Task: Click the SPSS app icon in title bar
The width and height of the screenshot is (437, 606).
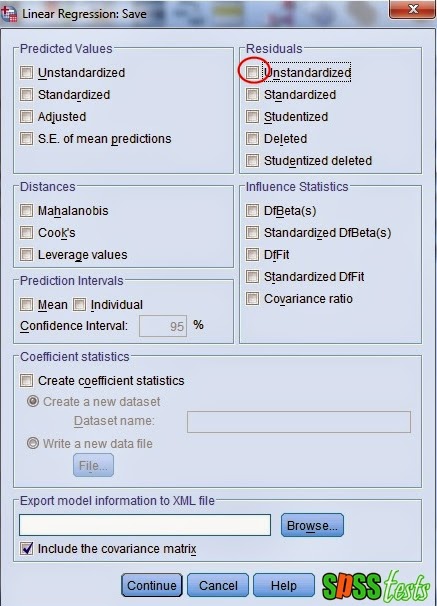Action: coord(9,15)
